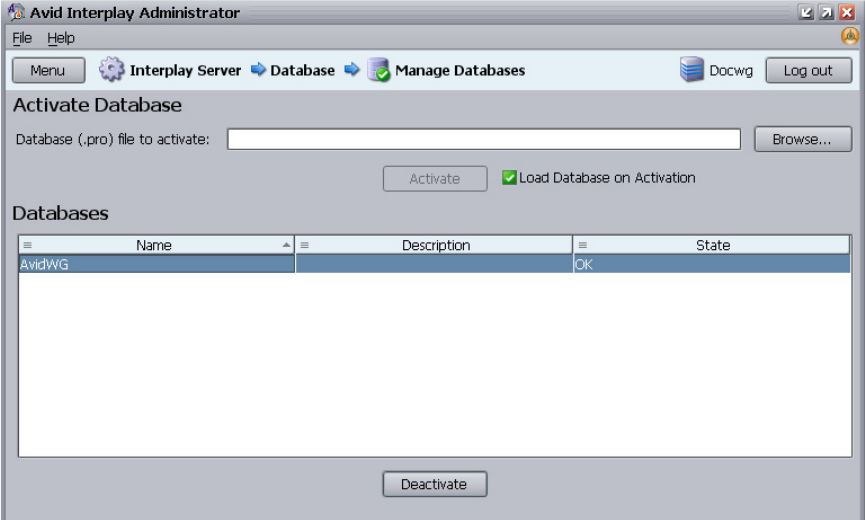The image size is (865, 520).
Task: Click the Docwg database stack icon
Action: (x=691, y=69)
